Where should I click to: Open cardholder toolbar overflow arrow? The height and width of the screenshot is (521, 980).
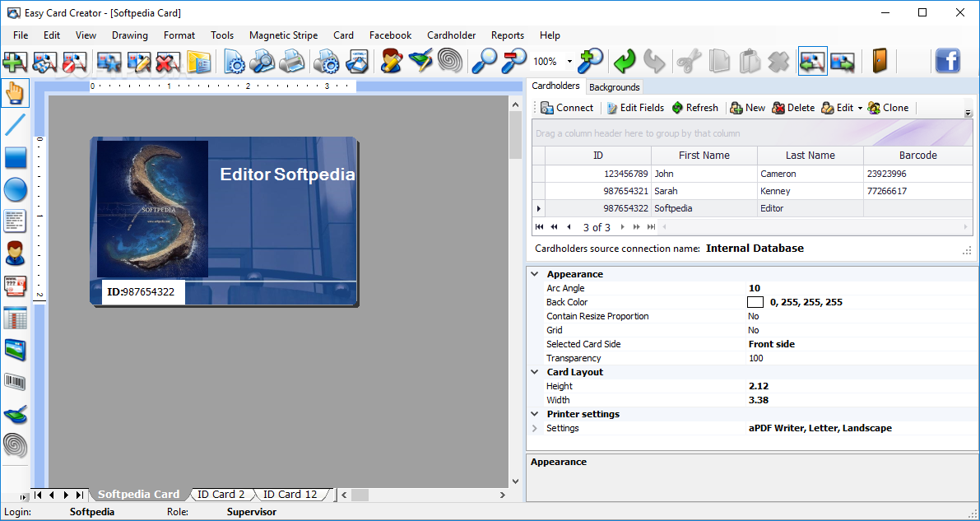point(968,114)
